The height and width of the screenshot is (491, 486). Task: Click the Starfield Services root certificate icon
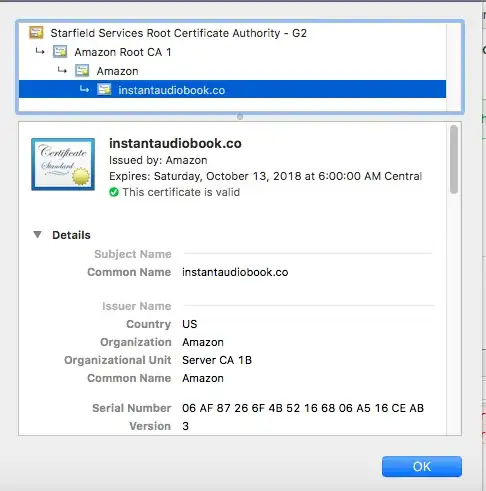click(x=36, y=33)
